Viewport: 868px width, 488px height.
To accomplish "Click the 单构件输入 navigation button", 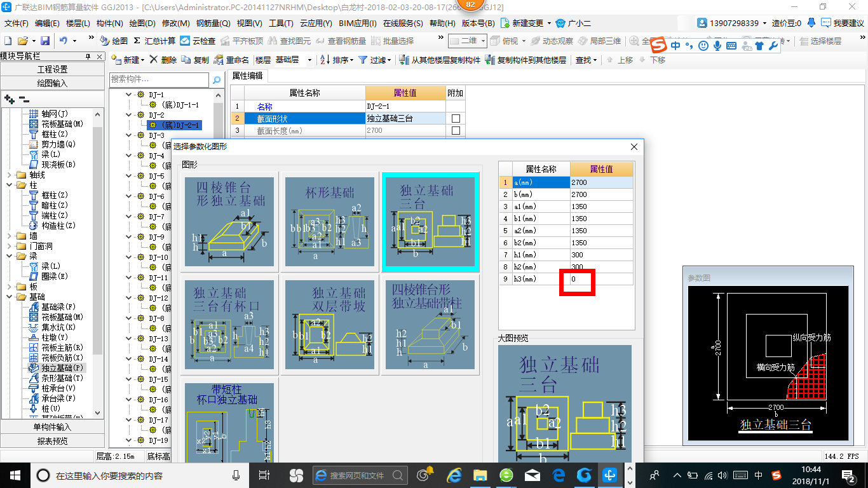I will (53, 427).
